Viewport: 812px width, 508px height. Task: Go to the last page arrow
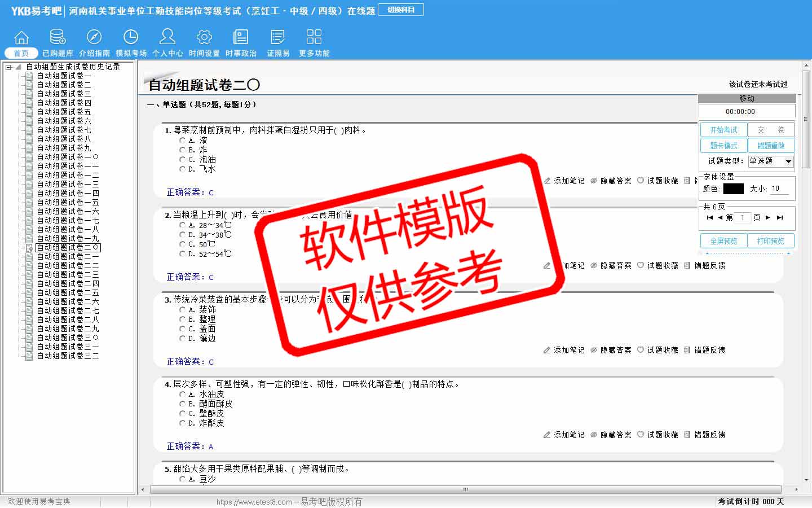(780, 217)
